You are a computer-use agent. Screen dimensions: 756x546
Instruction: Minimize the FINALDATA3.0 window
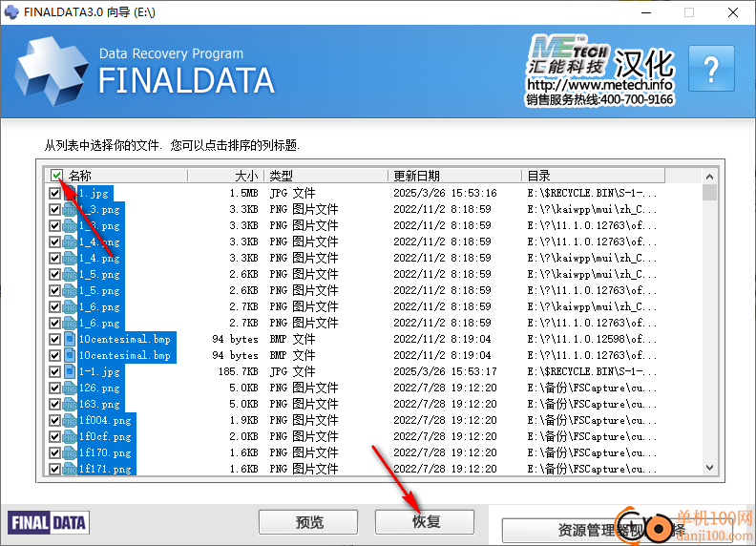coord(646,12)
